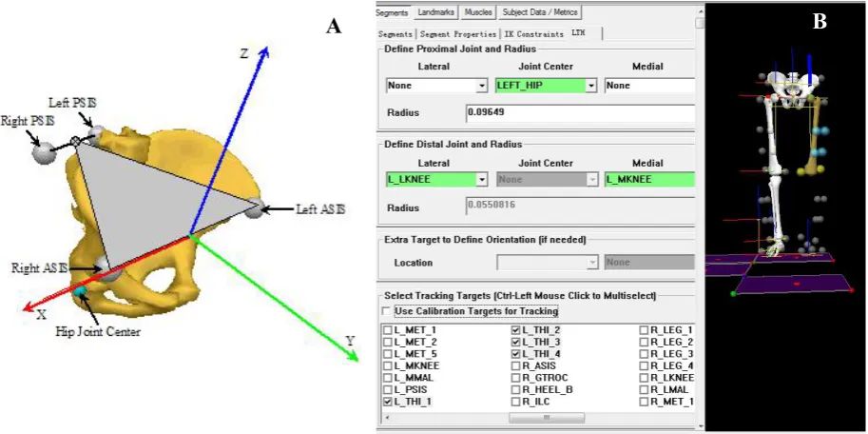
Task: Check the L_MKNEE tracking target
Action: 388,365
